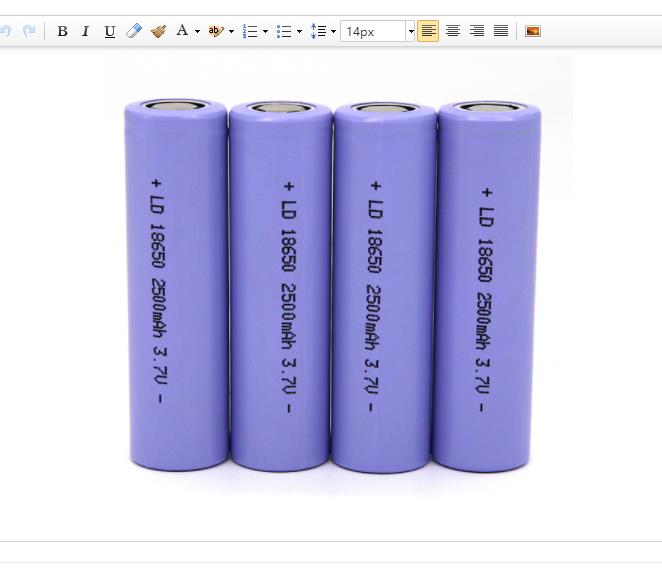Click the insert image icon
This screenshot has width=662, height=584.
click(x=533, y=31)
